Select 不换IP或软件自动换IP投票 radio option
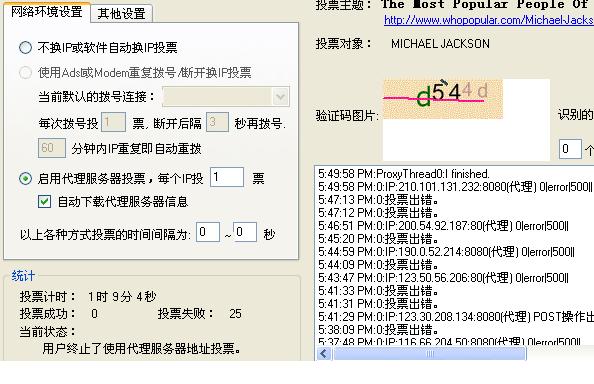The image size is (594, 384). coord(25,48)
